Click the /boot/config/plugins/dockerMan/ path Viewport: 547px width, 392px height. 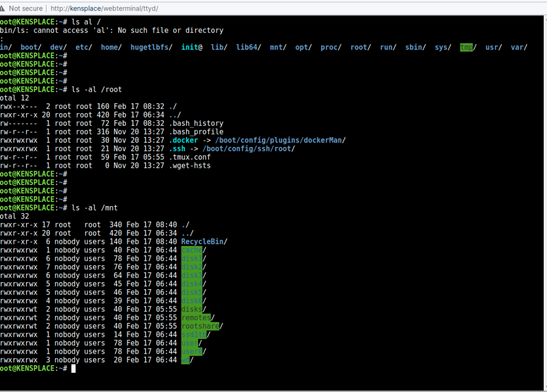(x=281, y=140)
